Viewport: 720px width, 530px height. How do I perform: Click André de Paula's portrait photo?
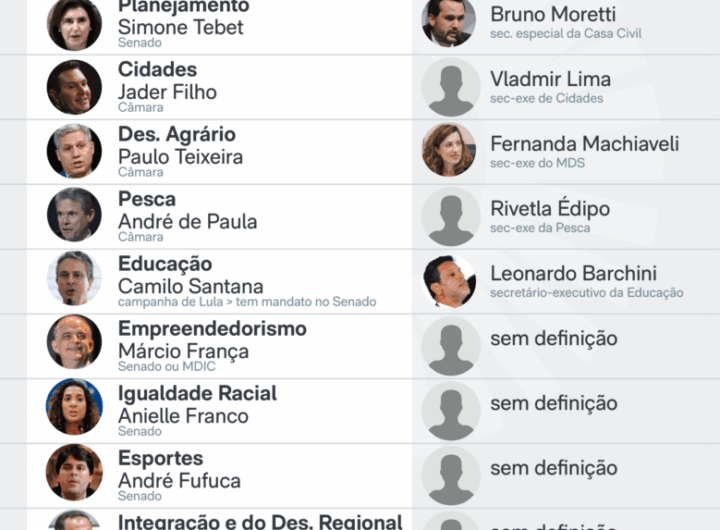(x=74, y=217)
